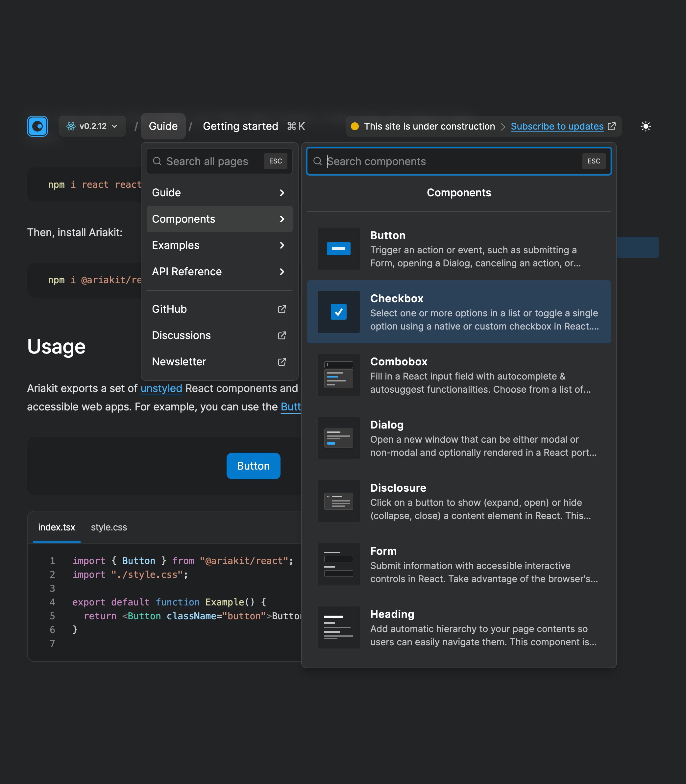Screen dimensions: 686x784
Task: Click the blue Button example
Action: pyautogui.click(x=254, y=466)
